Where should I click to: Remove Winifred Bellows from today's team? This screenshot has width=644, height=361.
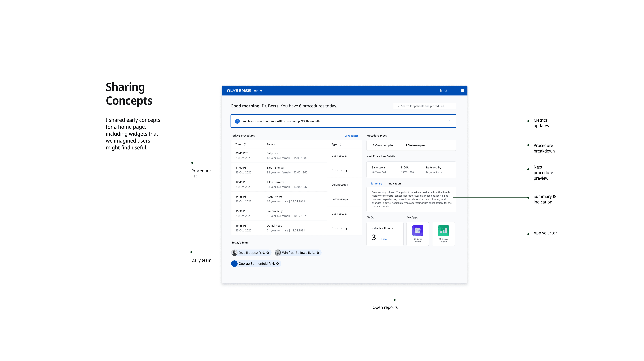click(318, 253)
